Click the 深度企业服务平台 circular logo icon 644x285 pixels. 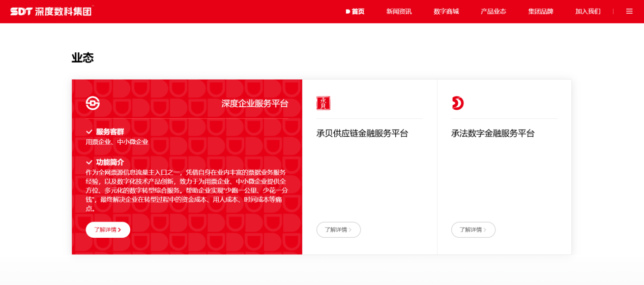(x=93, y=103)
